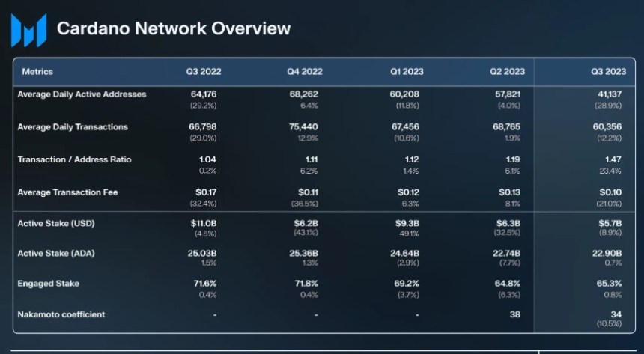
Task: Click the Average Daily Active Addresses row label
Action: [82, 94]
